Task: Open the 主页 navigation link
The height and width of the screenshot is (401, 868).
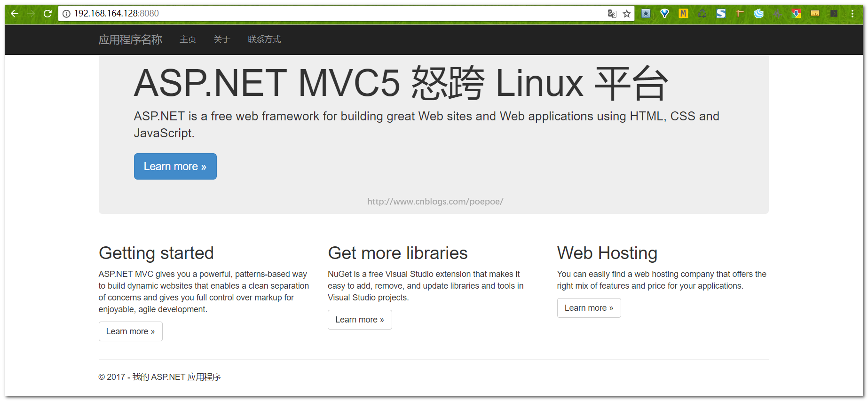Action: tap(188, 39)
